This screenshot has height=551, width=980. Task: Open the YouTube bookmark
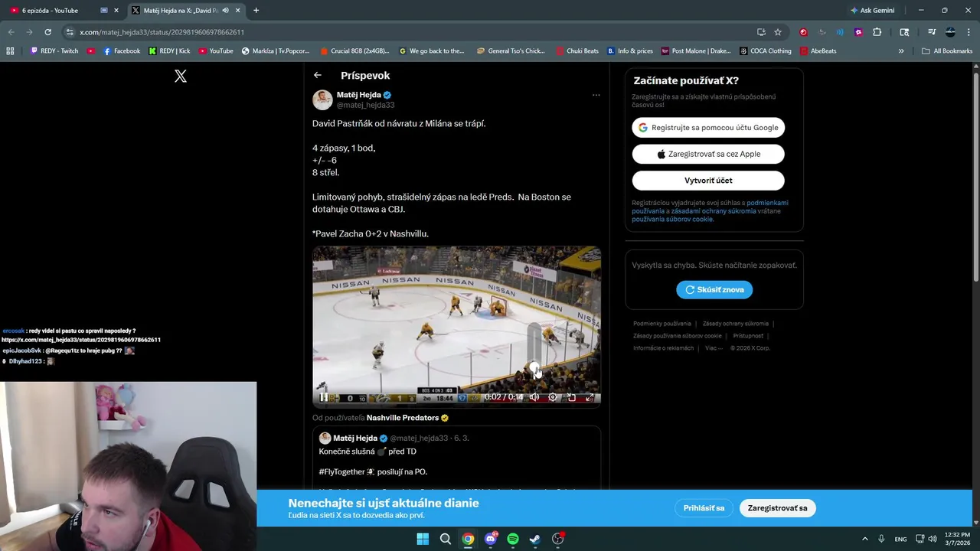(216, 51)
